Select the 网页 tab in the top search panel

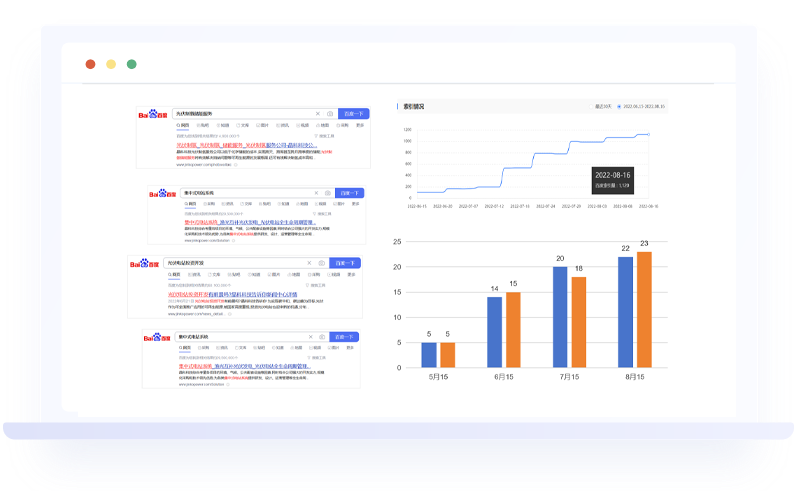(x=183, y=125)
